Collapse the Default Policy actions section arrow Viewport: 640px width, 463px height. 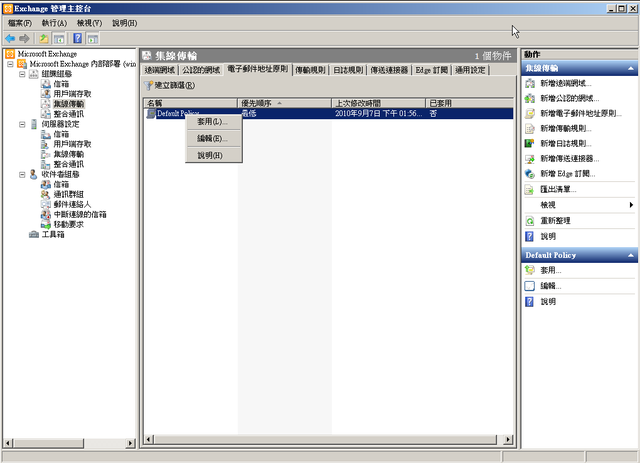[631, 255]
